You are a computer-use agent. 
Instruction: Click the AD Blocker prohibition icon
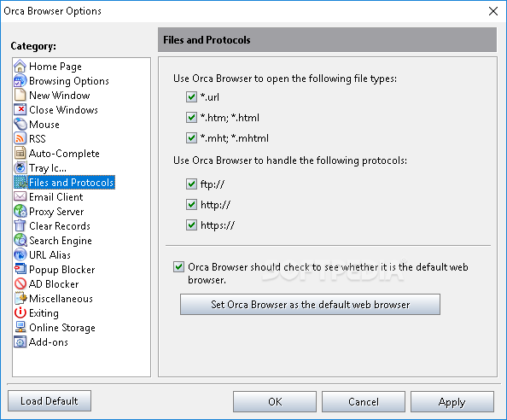point(20,284)
